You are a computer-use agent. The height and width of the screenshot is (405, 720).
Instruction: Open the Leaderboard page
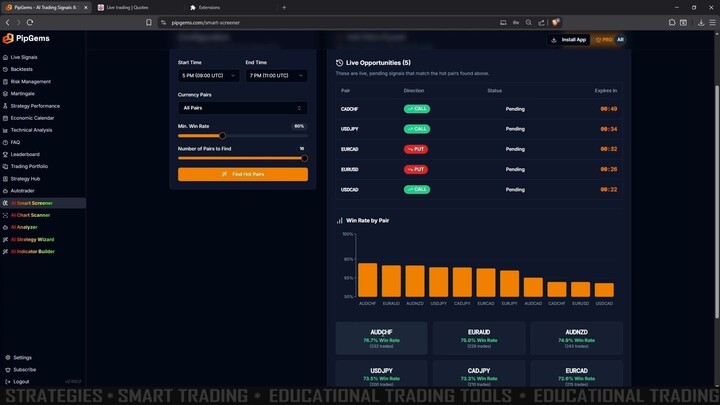click(x=25, y=154)
